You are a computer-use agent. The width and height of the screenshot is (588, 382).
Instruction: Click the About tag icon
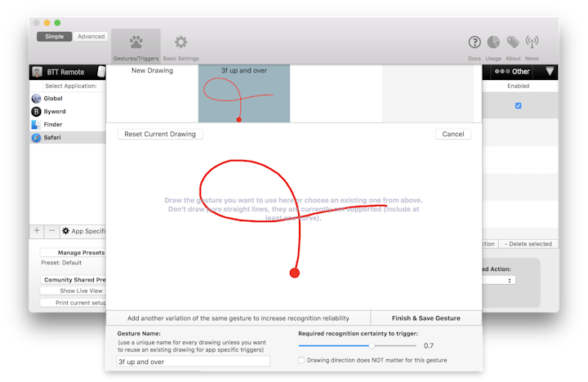pyautogui.click(x=513, y=42)
